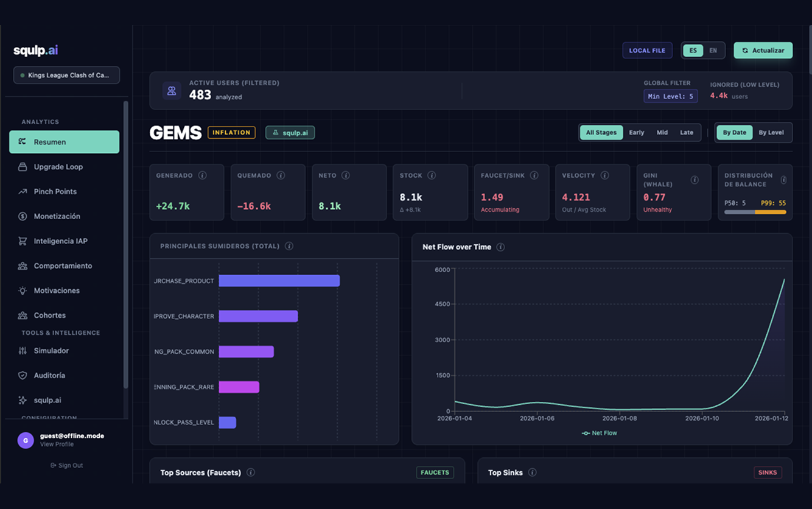
Task: Click the Resumen sidebar icon
Action: (x=23, y=142)
